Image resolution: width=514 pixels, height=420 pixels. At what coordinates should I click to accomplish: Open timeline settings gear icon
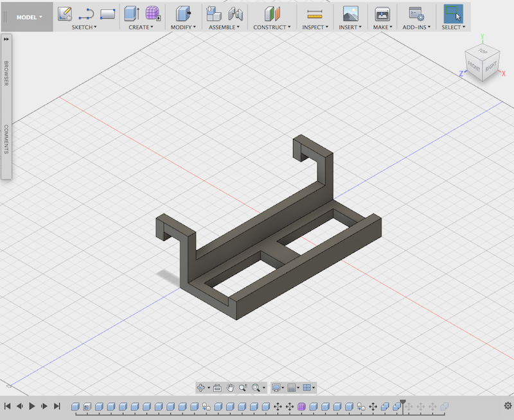pyautogui.click(x=508, y=406)
